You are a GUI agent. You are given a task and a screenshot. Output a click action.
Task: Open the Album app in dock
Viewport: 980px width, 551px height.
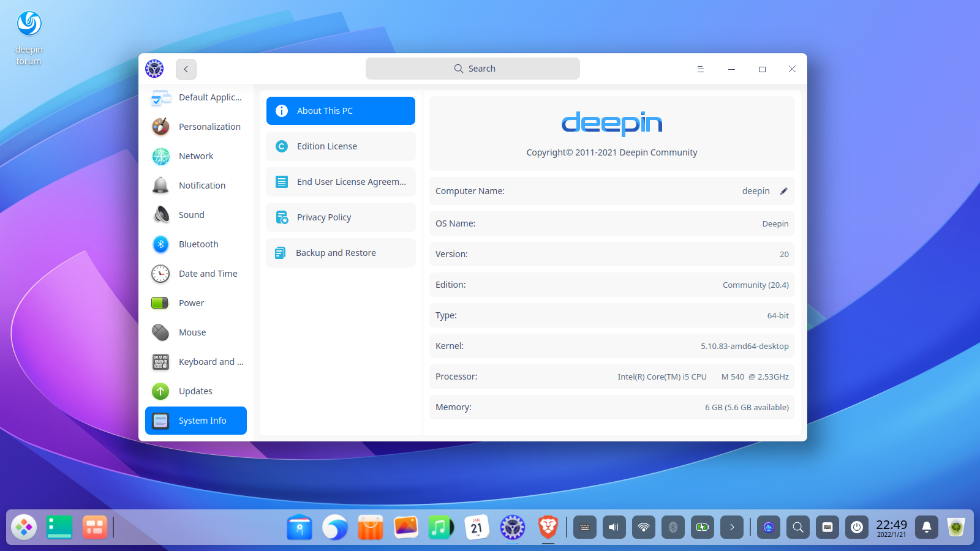click(x=406, y=527)
